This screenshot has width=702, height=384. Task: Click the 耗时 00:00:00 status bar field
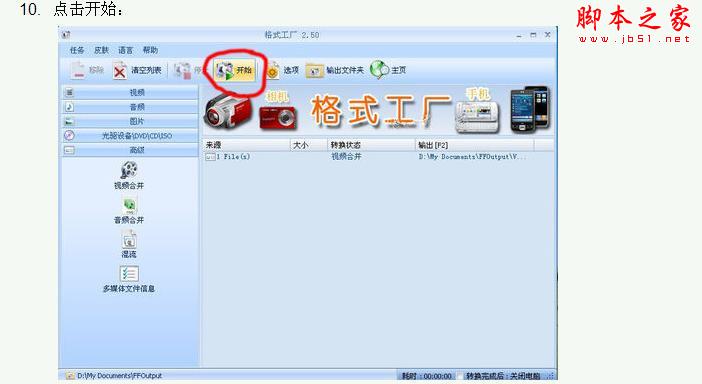pos(427,376)
